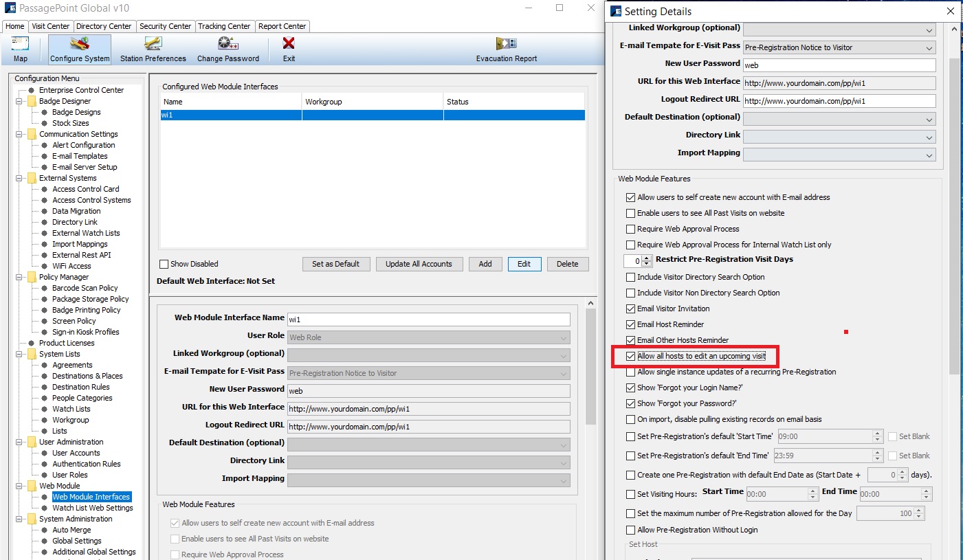This screenshot has height=560, width=963.
Task: Click the Update All Accounts button
Action: click(x=419, y=264)
